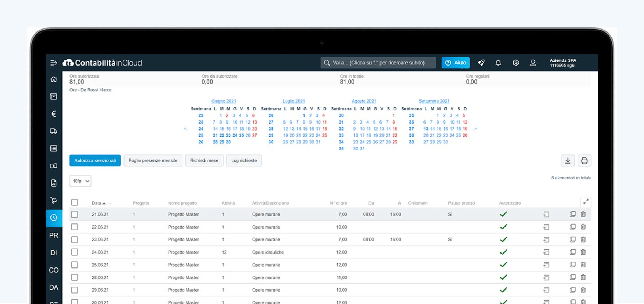Open the Euro finance sidebar icon

[x=54, y=114]
